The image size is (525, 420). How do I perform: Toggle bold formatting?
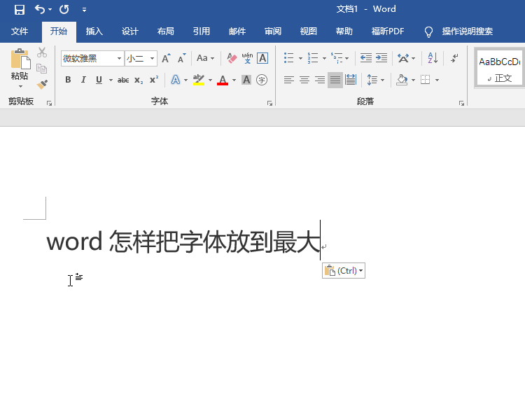coord(68,80)
